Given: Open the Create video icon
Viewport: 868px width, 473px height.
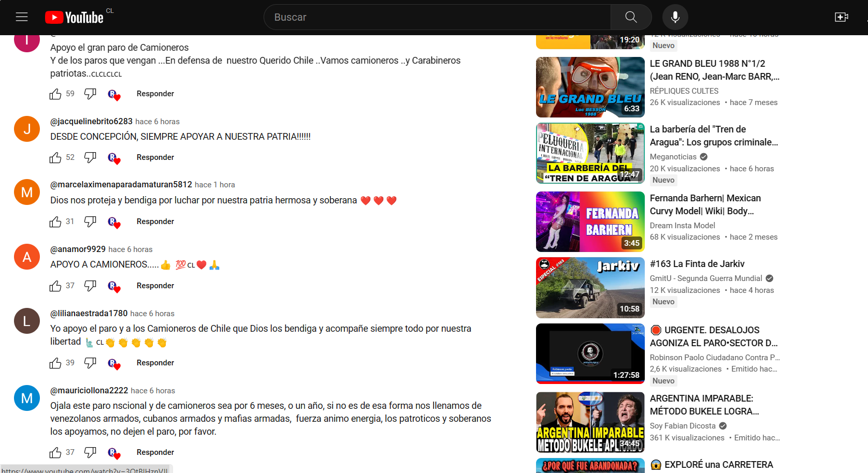Looking at the screenshot, I should pos(842,17).
